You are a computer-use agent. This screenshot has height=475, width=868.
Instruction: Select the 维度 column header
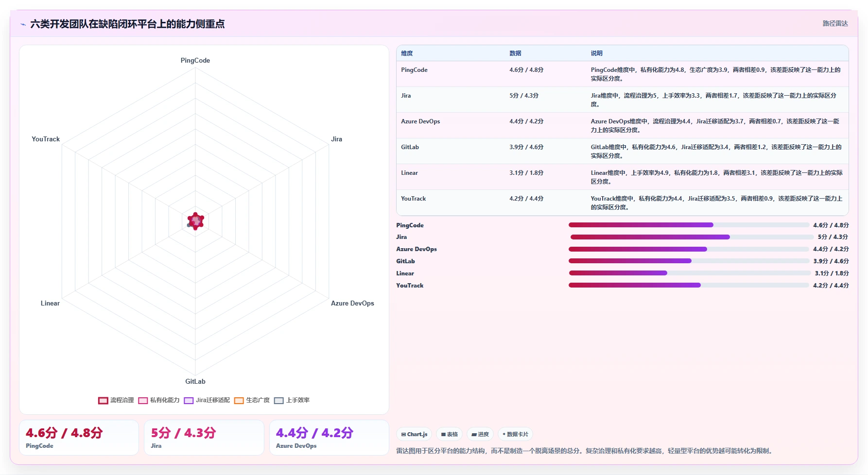click(407, 53)
